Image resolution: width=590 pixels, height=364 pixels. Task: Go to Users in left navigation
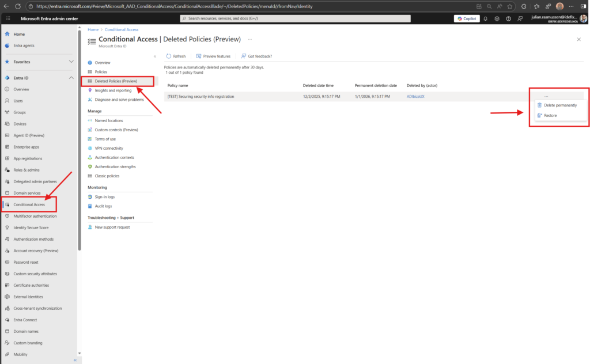18,101
